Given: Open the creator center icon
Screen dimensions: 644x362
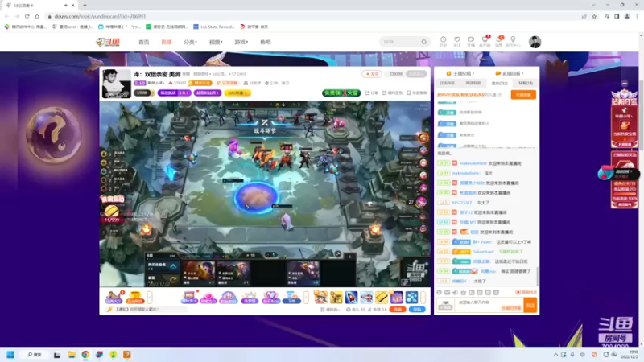Looking at the screenshot, I should click(513, 41).
